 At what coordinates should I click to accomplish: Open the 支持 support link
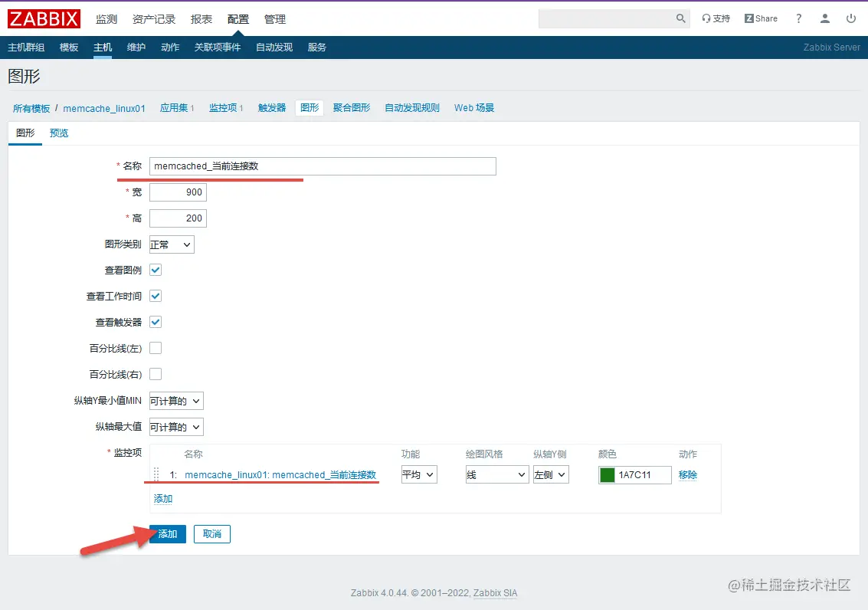click(x=716, y=18)
